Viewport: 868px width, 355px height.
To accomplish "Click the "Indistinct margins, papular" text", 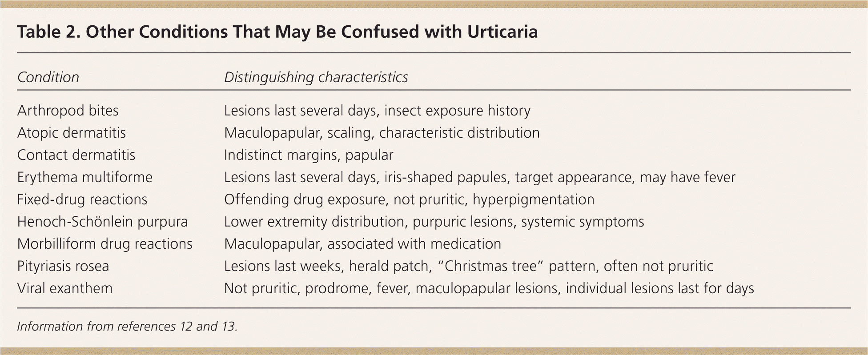I will [x=309, y=155].
